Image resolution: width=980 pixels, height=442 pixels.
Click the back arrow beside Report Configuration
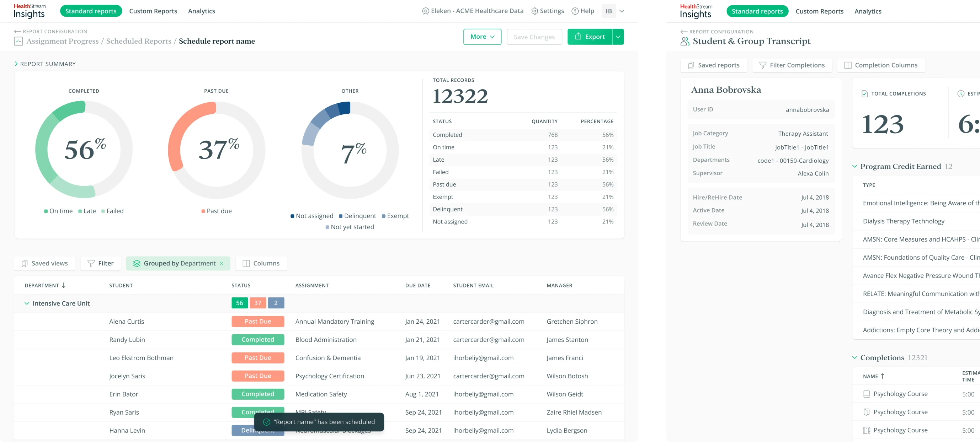[x=17, y=32]
